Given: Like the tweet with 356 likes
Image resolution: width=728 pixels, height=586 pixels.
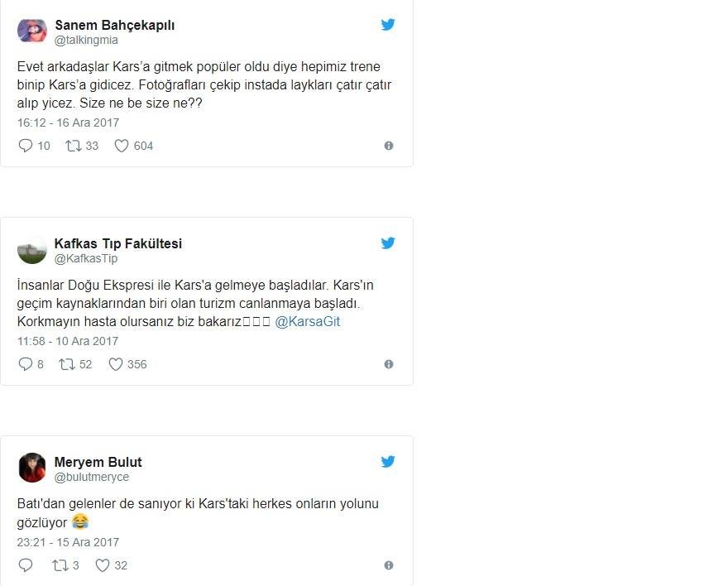Looking at the screenshot, I should click(x=116, y=364).
